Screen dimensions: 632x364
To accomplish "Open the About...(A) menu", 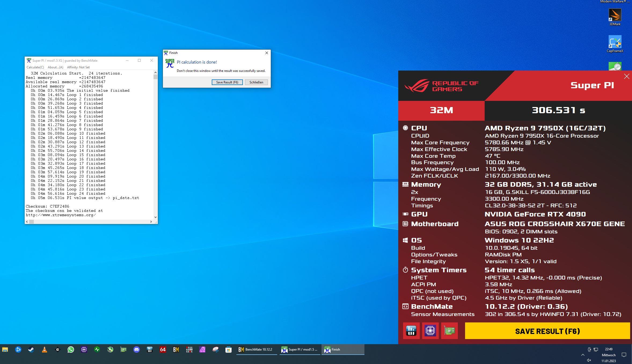I will click(x=55, y=67).
